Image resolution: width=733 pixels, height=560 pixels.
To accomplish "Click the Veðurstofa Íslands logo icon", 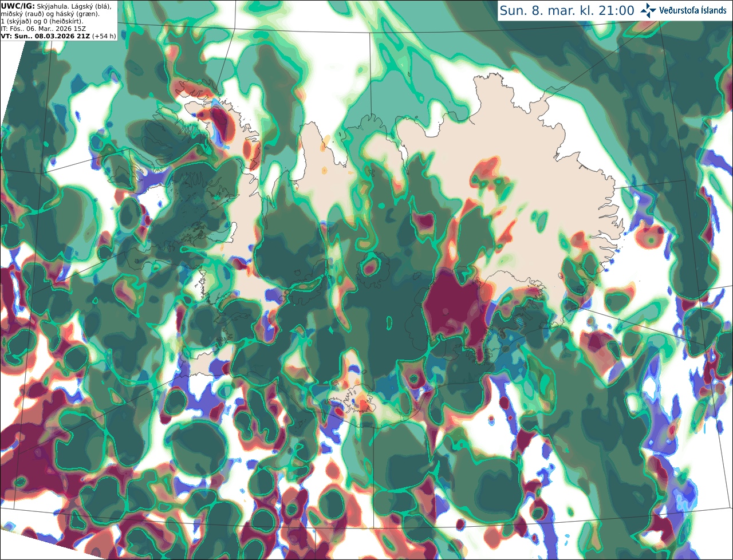I will 648,10.
